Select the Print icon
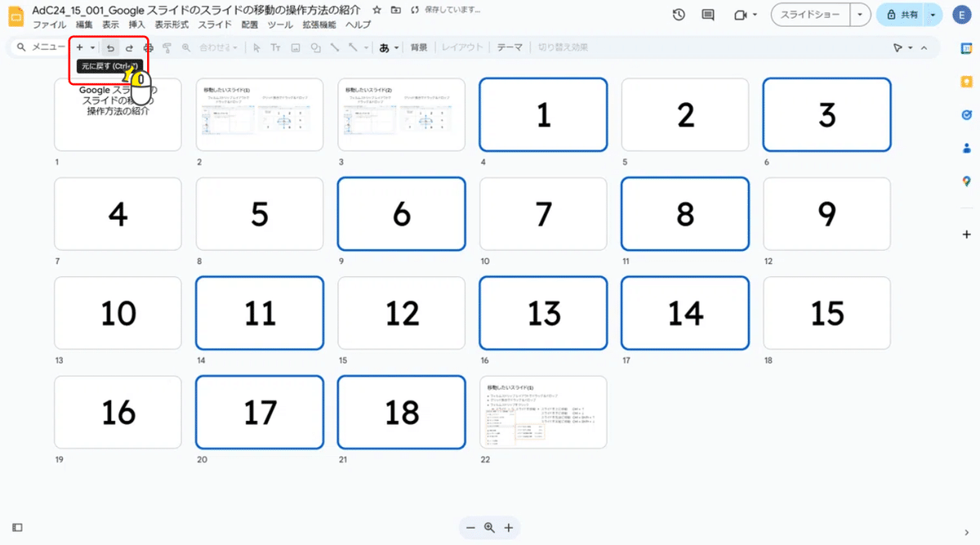 (149, 47)
